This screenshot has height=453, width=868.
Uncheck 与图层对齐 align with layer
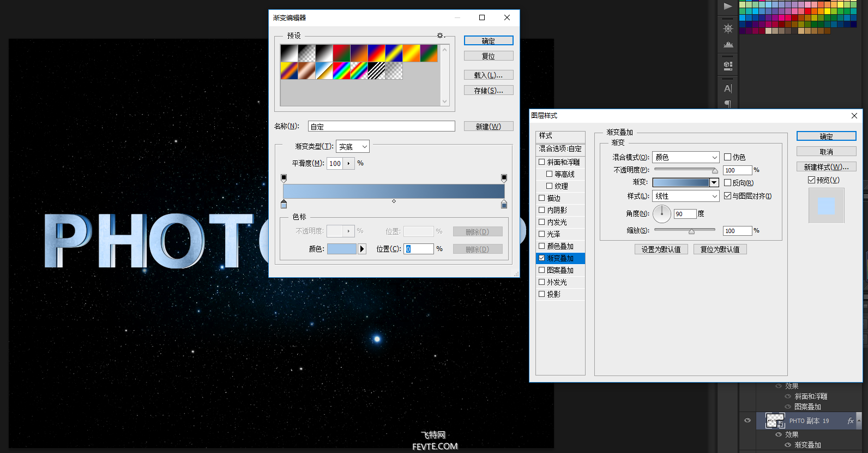[727, 196]
